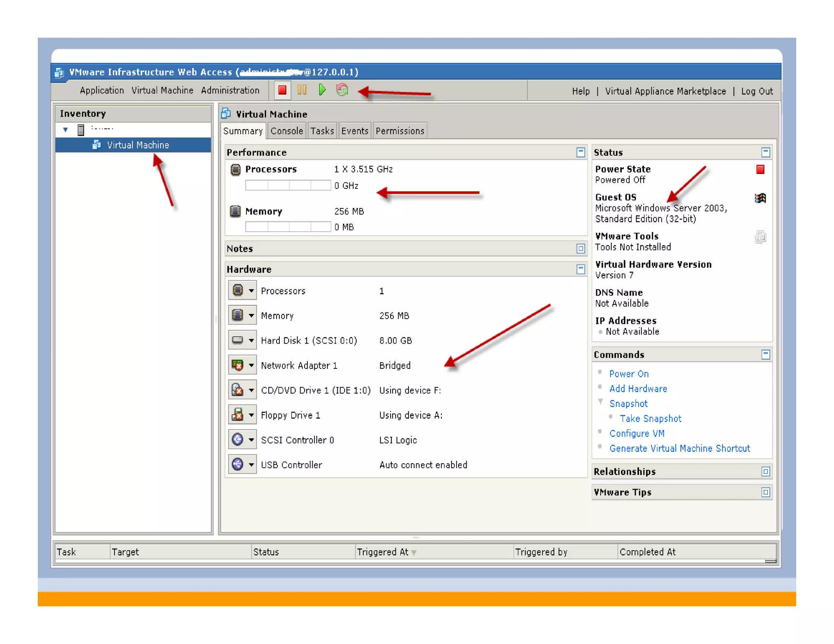Click the Floppy Drive 1 device icon
The width and height of the screenshot is (834, 644).
point(237,415)
